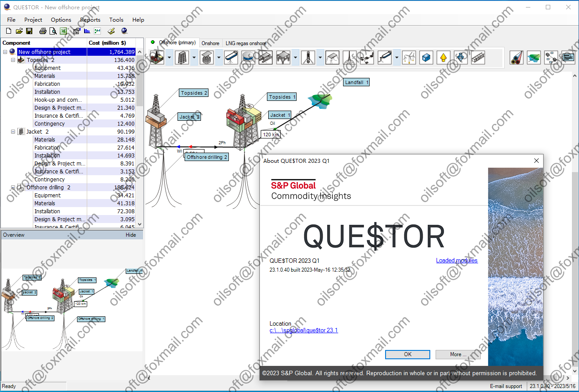Select the spar tower component icon

pyautogui.click(x=308, y=58)
